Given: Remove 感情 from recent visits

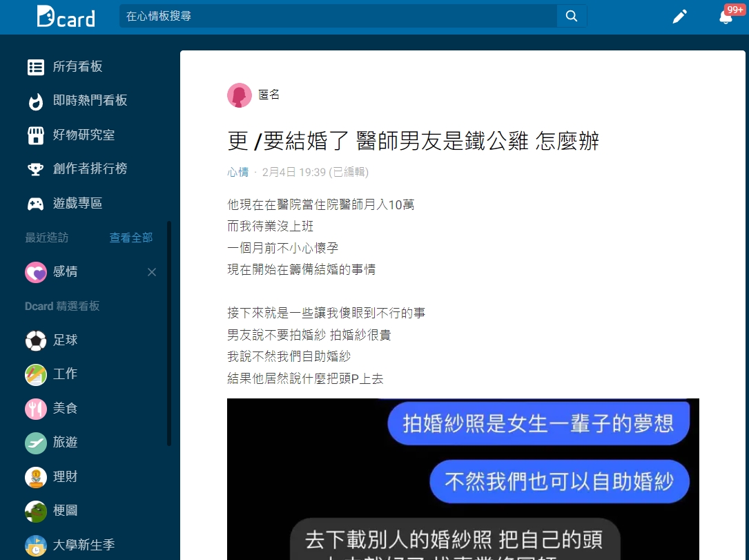Looking at the screenshot, I should tap(152, 272).
